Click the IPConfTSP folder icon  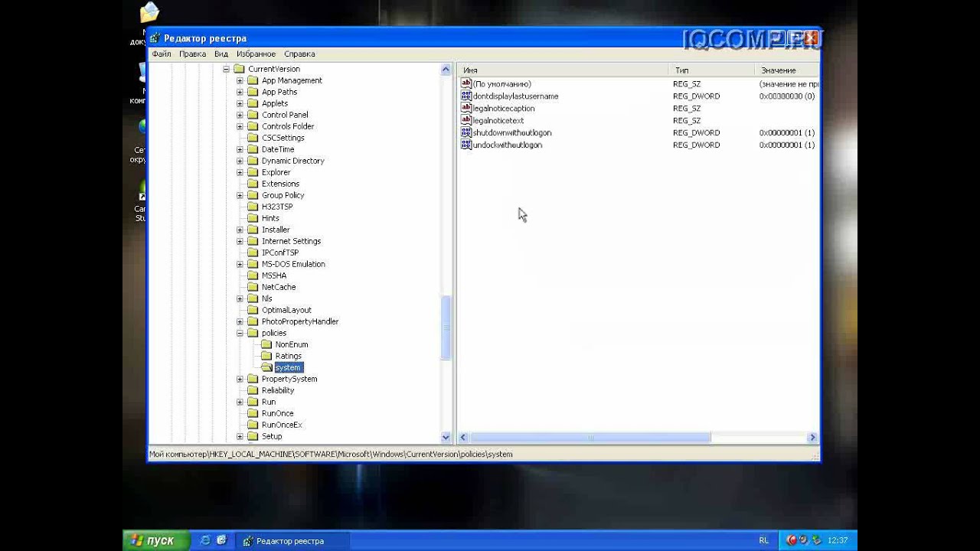pos(253,253)
